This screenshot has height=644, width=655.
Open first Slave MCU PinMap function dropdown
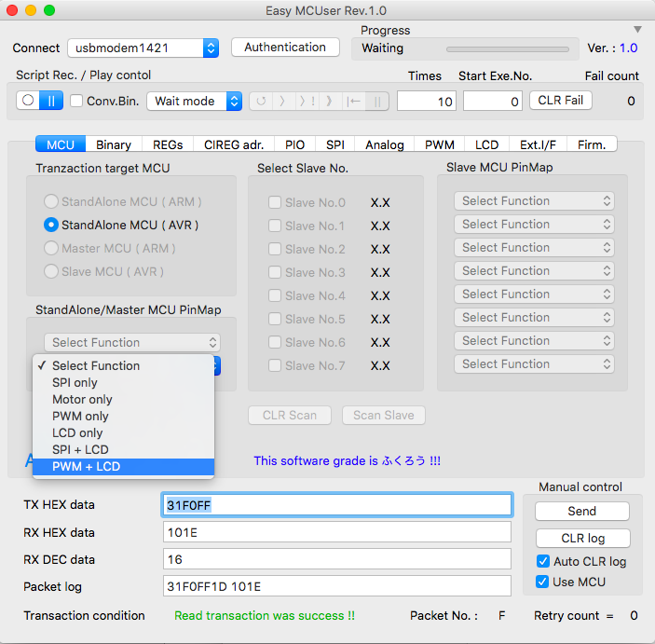pyautogui.click(x=535, y=201)
